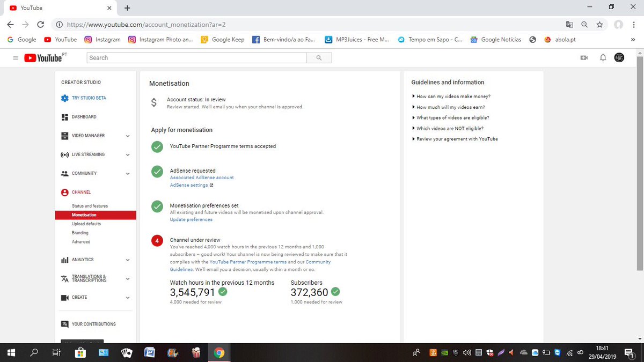Click the Community people icon
Image resolution: width=644 pixels, height=362 pixels.
tap(64, 173)
